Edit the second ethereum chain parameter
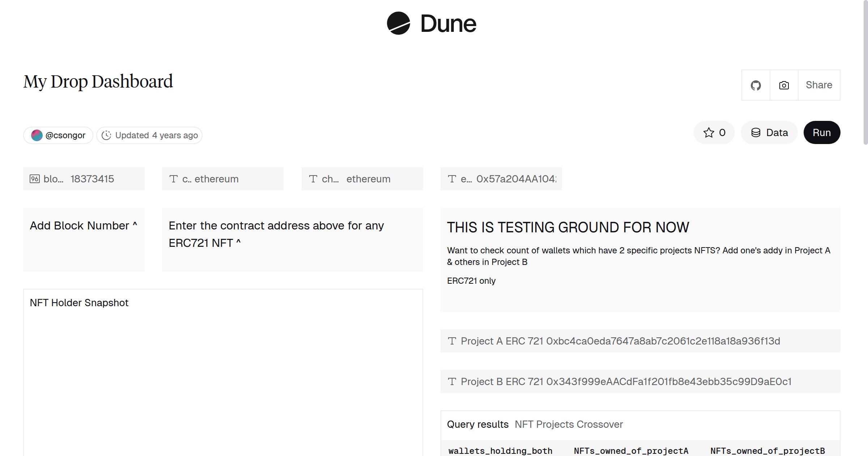 click(x=368, y=179)
